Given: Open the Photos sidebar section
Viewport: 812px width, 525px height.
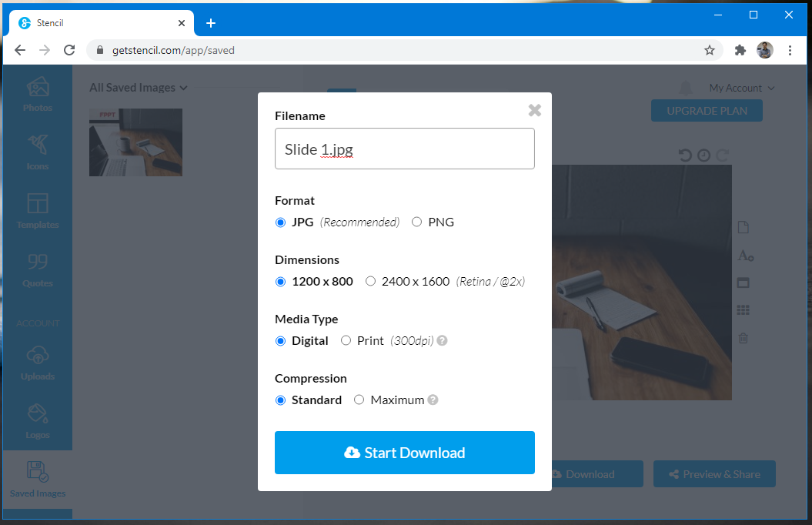Looking at the screenshot, I should pyautogui.click(x=38, y=94).
